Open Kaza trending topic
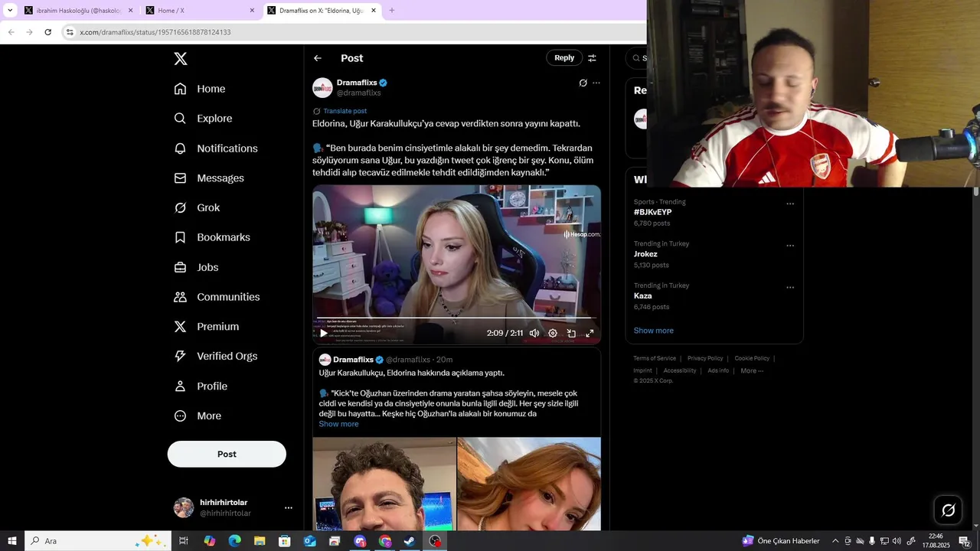 [643, 295]
